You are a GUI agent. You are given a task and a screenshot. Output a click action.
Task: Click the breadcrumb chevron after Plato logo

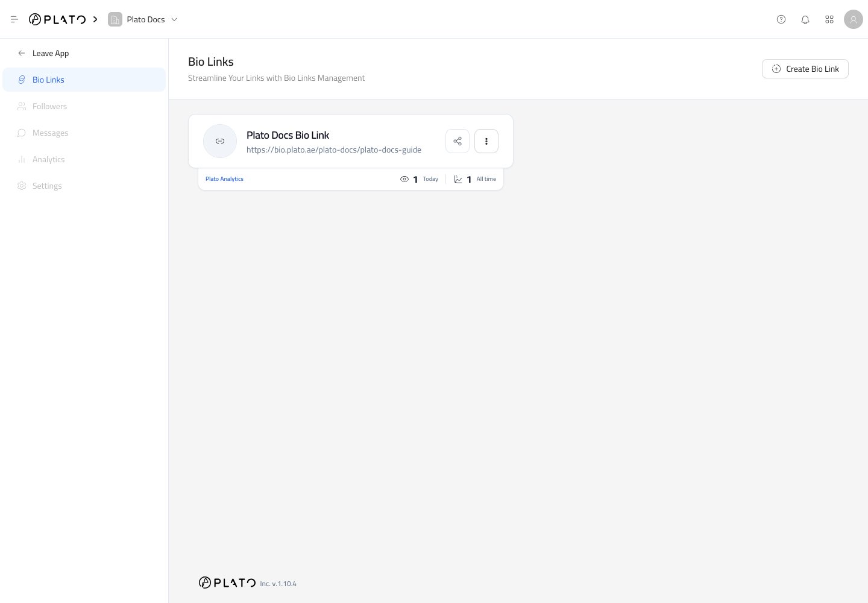(95, 19)
